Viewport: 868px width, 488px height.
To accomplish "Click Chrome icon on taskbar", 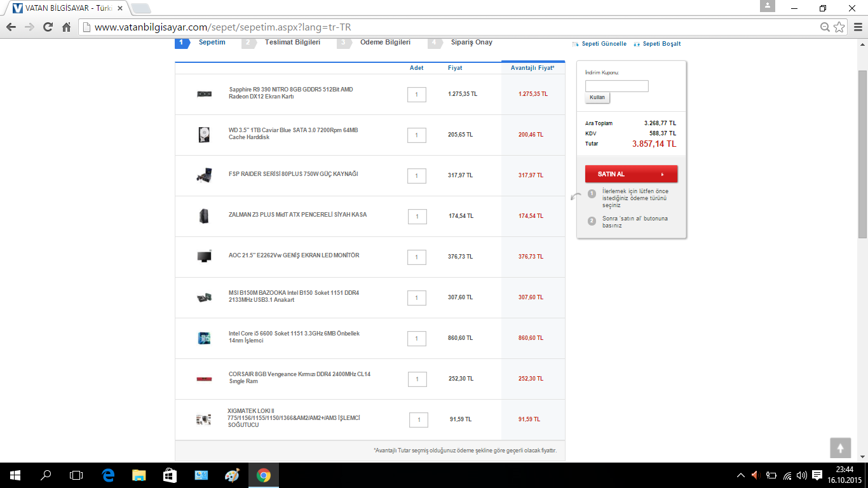I will point(264,475).
